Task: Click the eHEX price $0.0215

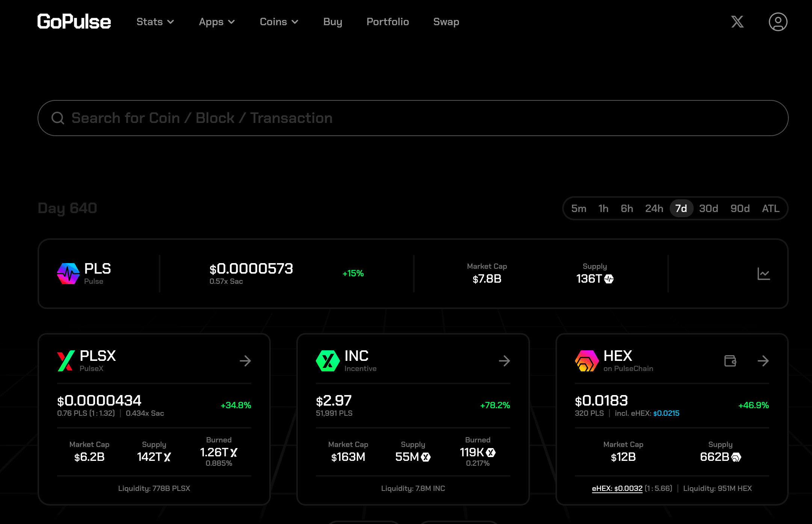Action: point(666,413)
